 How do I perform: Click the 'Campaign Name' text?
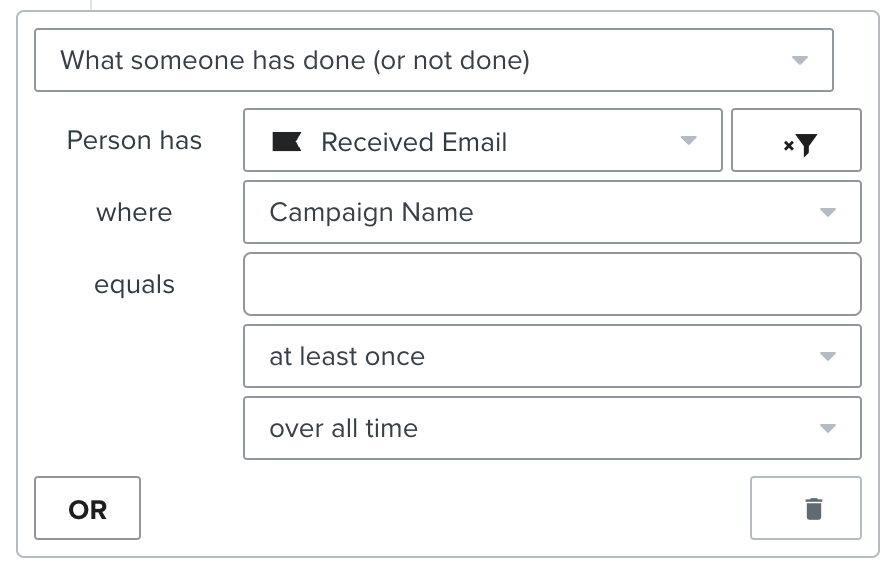371,212
